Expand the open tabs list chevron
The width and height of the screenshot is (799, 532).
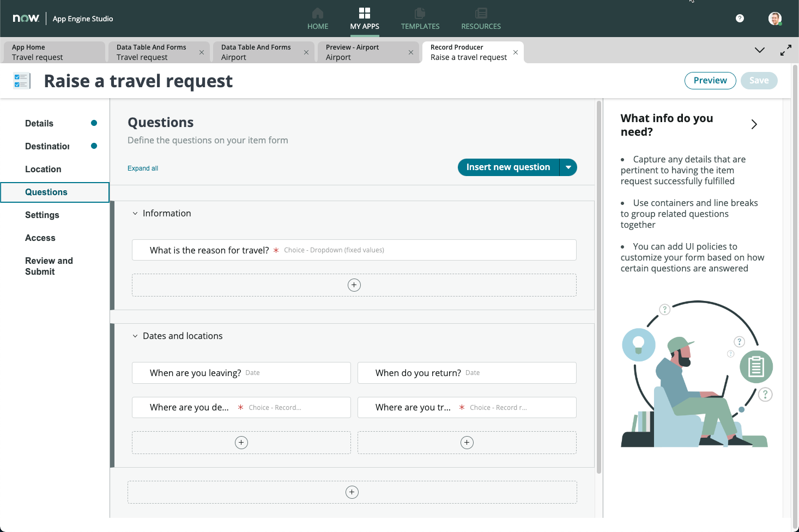760,50
